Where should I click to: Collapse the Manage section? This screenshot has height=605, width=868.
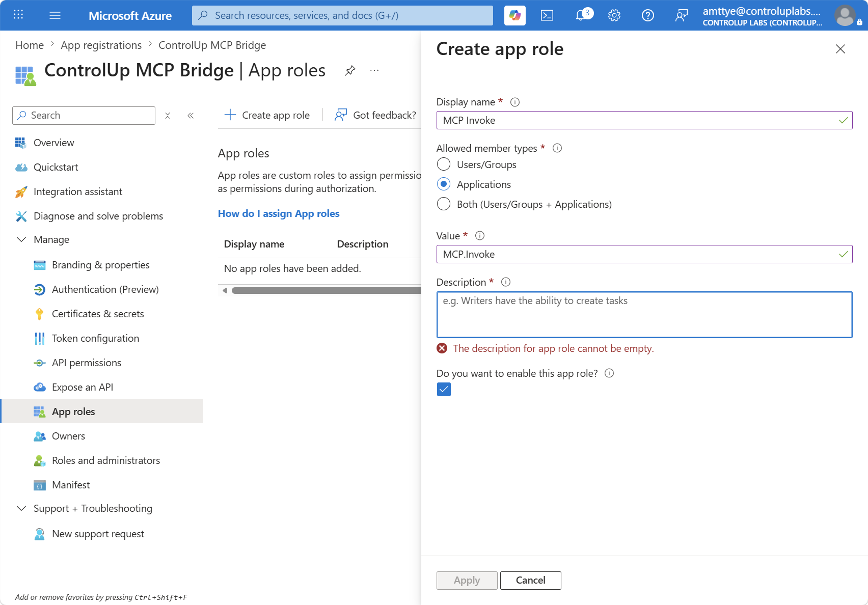pos(21,239)
